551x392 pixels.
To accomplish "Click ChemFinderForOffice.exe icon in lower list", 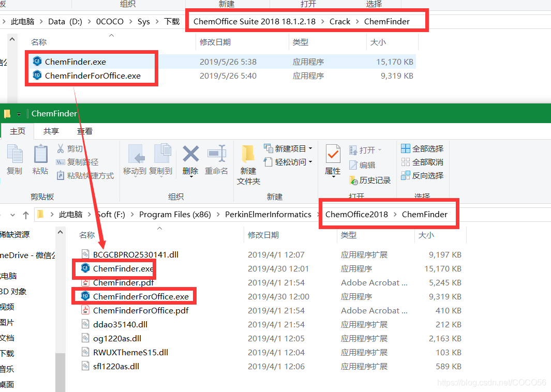I will [85, 296].
